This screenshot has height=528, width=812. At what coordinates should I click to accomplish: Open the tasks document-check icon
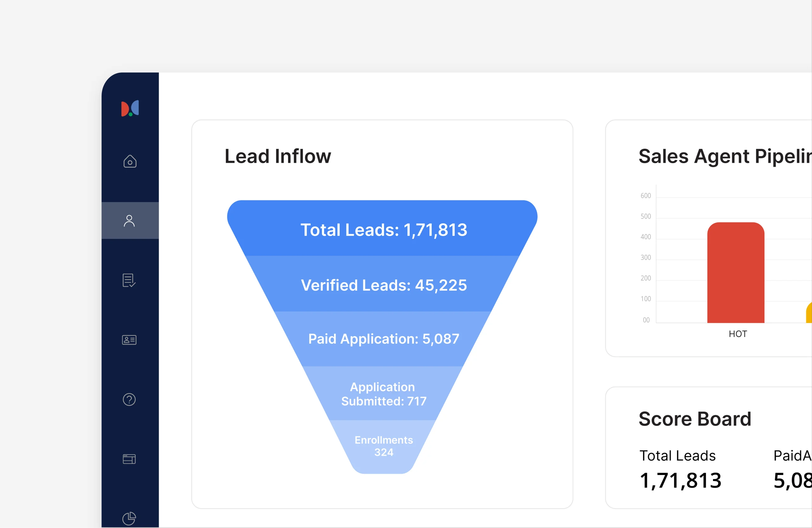pos(130,280)
